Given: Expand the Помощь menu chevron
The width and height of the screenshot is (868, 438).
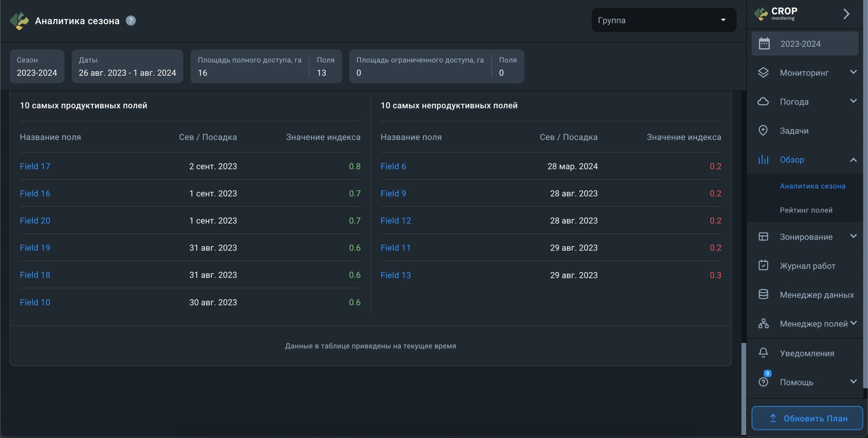Looking at the screenshot, I should pyautogui.click(x=853, y=381).
